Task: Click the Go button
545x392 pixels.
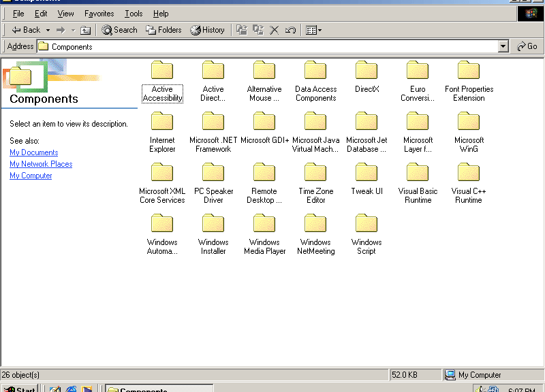Action: pyautogui.click(x=527, y=46)
